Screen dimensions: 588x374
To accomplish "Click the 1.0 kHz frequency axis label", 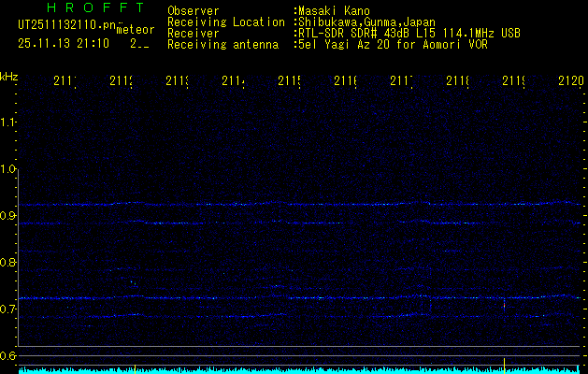I will (x=9, y=169).
